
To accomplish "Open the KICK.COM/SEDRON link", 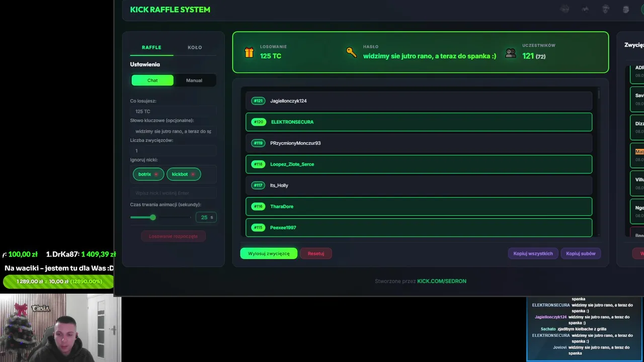I will [442, 281].
